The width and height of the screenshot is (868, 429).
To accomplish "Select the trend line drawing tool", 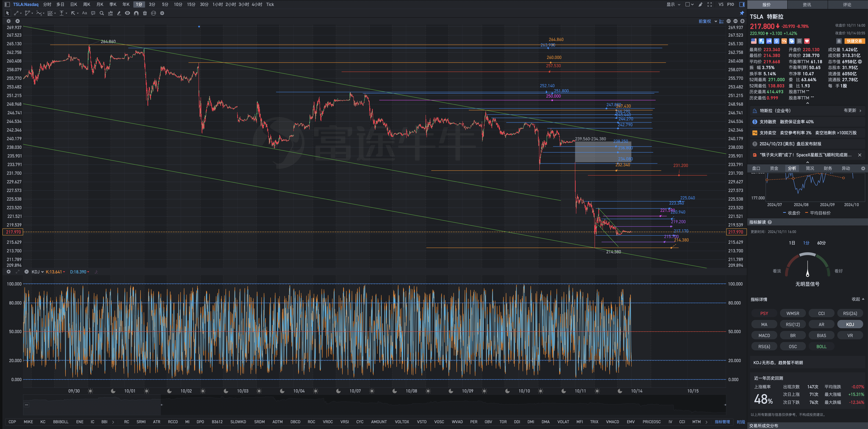I will (x=17, y=13).
